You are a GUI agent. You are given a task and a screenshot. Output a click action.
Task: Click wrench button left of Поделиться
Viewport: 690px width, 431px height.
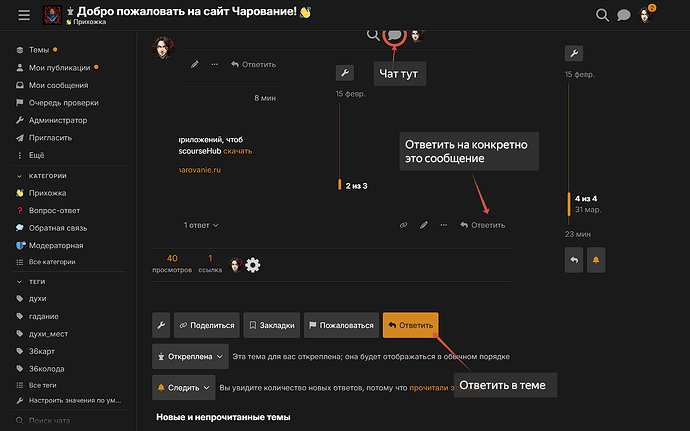coord(161,324)
